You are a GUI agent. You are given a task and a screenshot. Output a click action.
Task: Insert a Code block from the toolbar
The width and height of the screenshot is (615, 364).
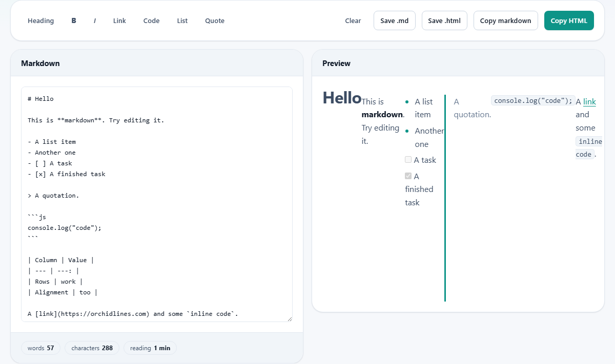[151, 21]
